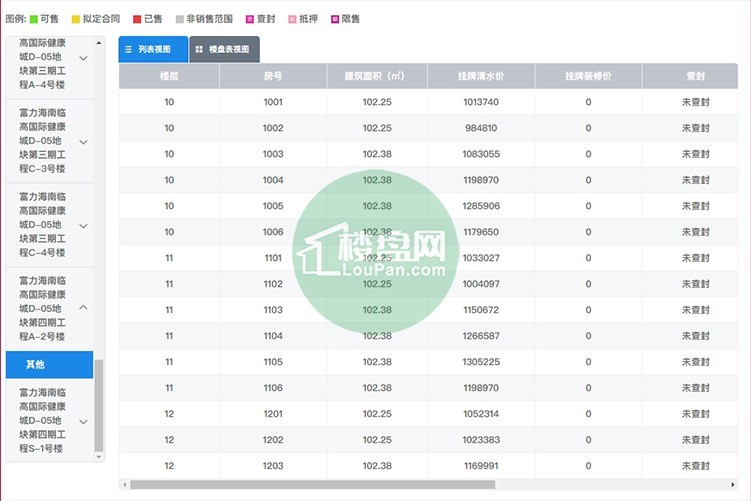This screenshot has height=501, width=751.
Task: Select room number 1001 cell
Action: click(273, 102)
